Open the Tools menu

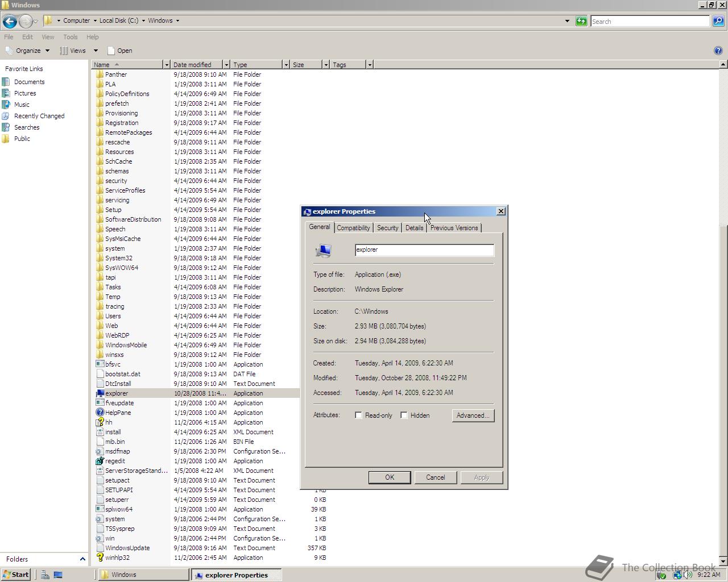(71, 37)
